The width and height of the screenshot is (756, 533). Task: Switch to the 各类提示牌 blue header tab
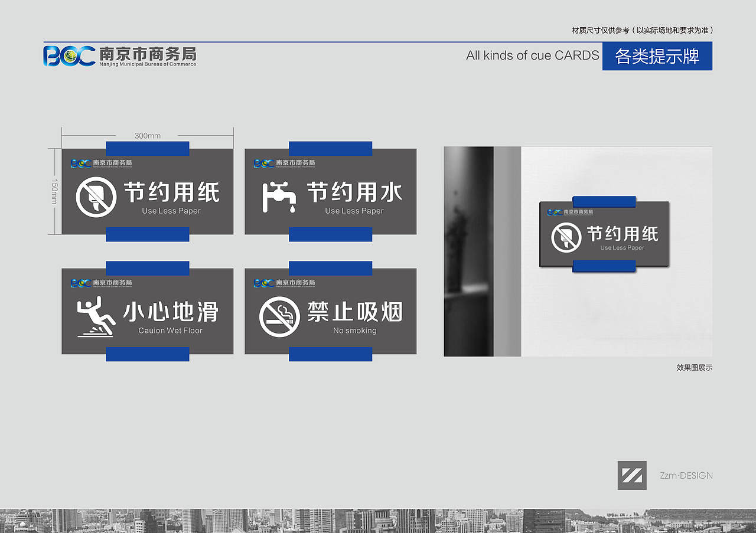click(x=657, y=57)
